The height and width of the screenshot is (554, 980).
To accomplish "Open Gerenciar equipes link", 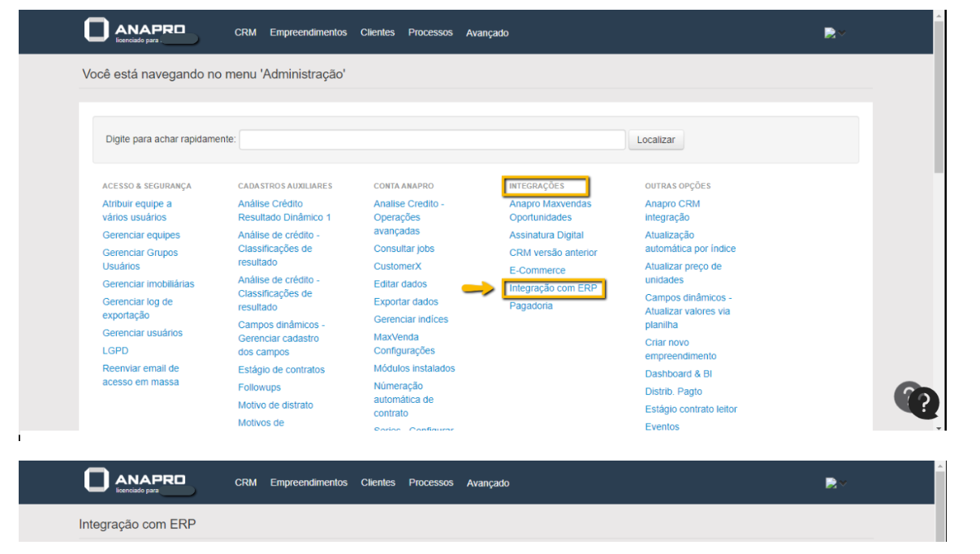I will pos(141,235).
